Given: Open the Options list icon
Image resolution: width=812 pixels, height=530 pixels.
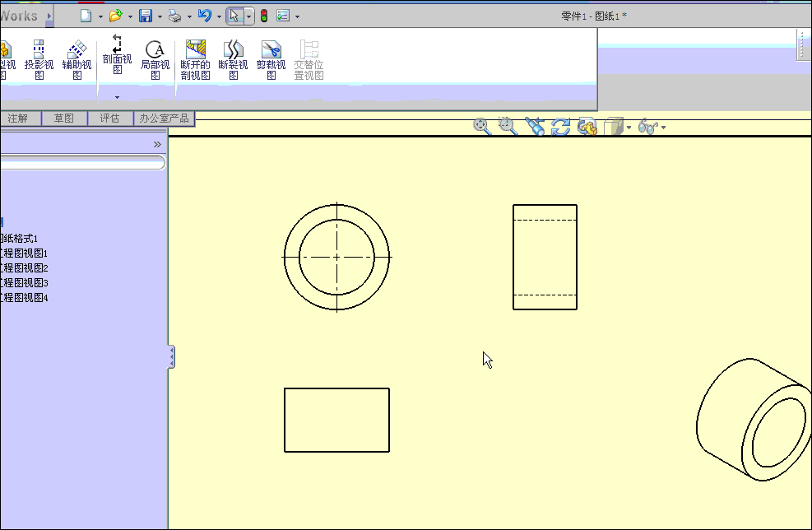Looking at the screenshot, I should pyautogui.click(x=283, y=16).
